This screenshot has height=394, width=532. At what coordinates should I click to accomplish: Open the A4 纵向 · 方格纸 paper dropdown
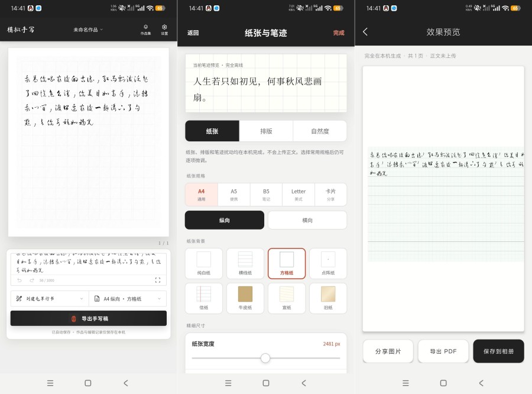tap(128, 299)
